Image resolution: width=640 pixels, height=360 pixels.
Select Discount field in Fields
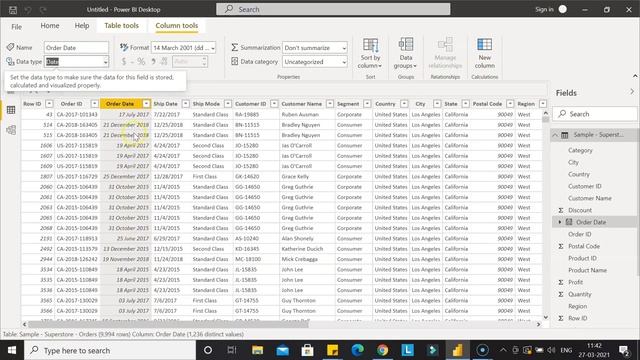[580, 210]
